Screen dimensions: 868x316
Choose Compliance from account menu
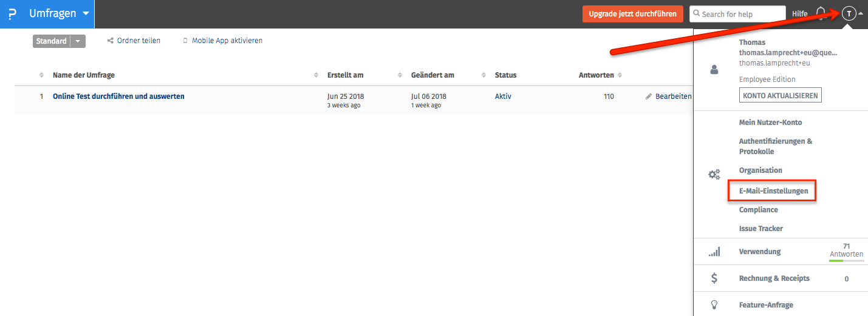pyautogui.click(x=758, y=210)
